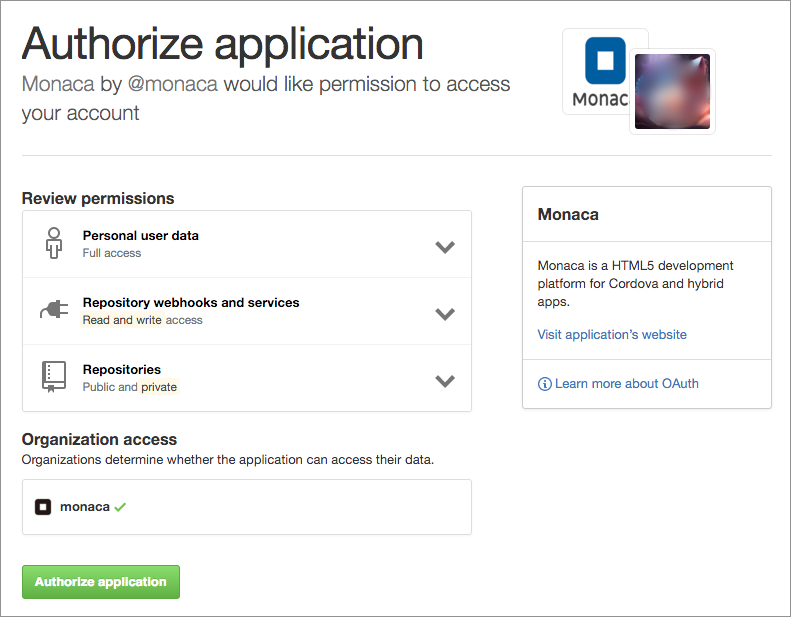
Task: Click the green checkmark beside monaca
Action: (x=120, y=507)
